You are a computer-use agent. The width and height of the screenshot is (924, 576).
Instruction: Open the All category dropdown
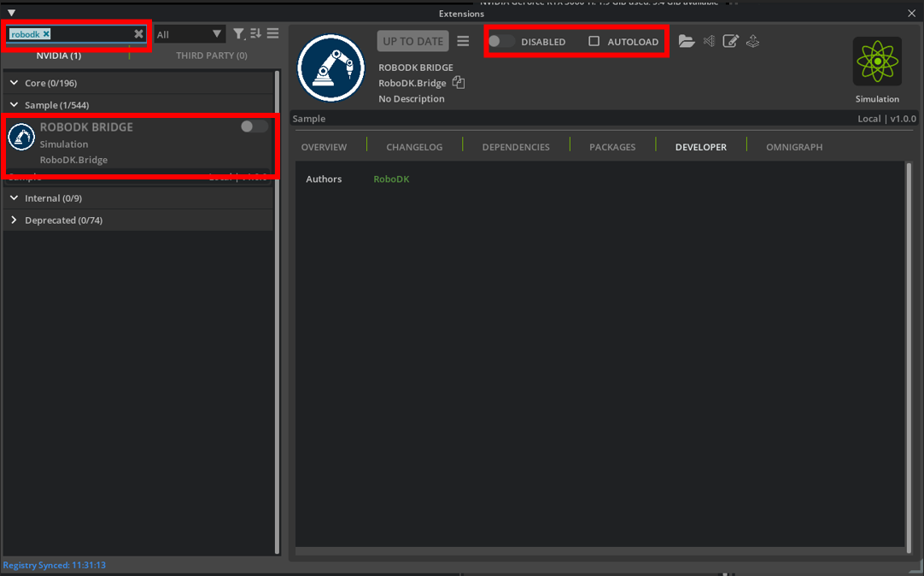pyautogui.click(x=189, y=33)
